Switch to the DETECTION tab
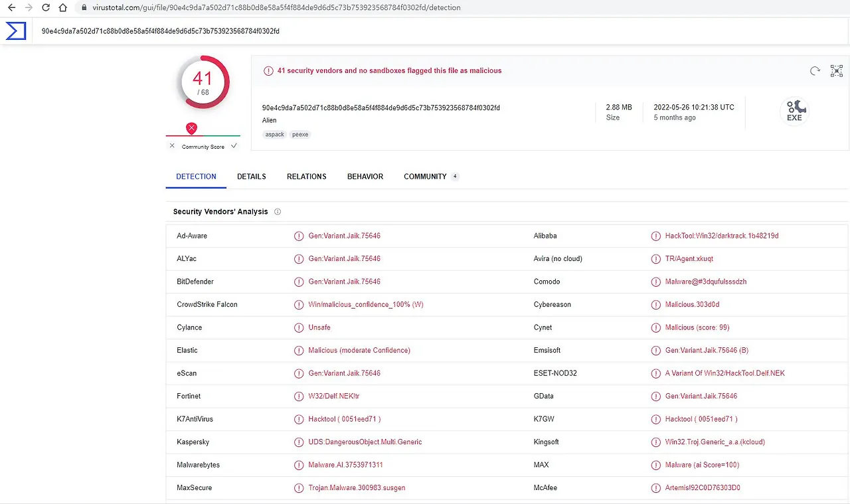Viewport: 850px width, 504px height. click(196, 177)
